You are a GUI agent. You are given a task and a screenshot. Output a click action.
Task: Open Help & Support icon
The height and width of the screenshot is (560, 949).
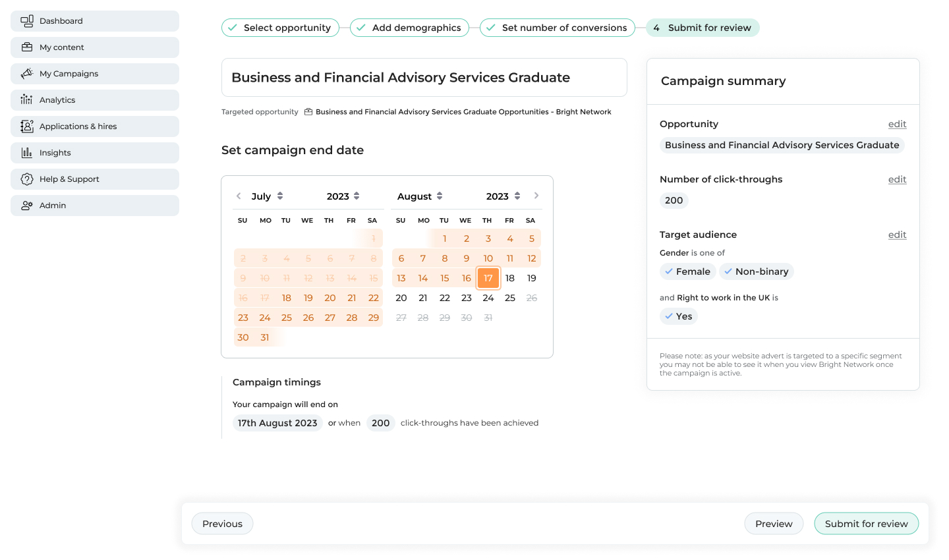click(27, 179)
